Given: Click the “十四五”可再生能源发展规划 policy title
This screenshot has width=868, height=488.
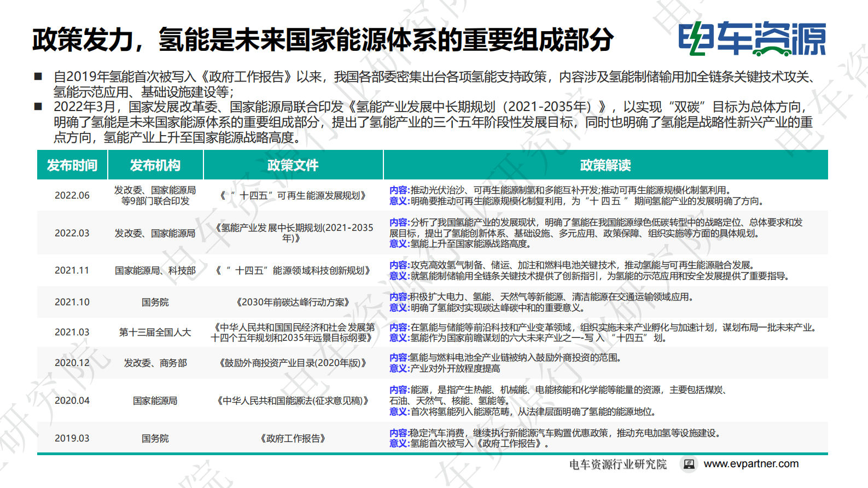Looking at the screenshot, I should point(293,195).
